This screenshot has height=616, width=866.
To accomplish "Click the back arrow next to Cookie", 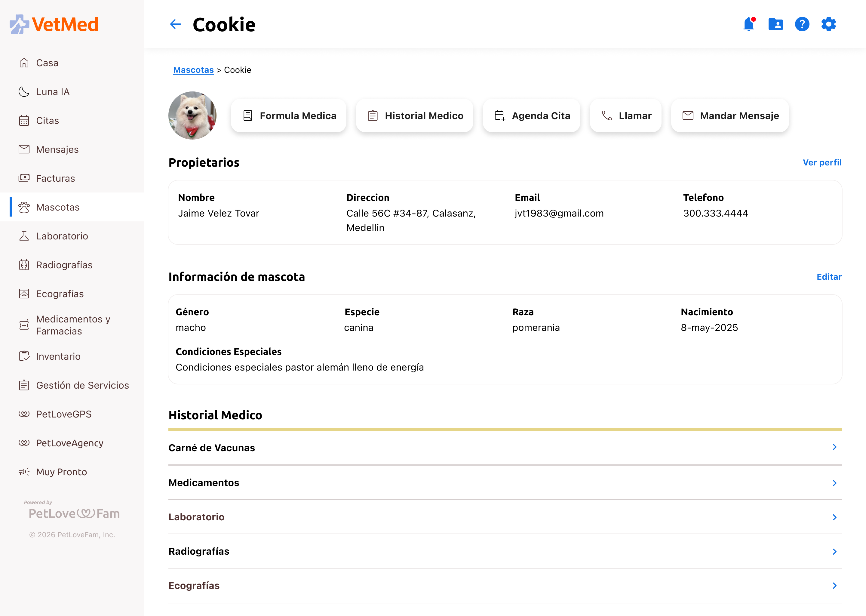I will (x=175, y=25).
